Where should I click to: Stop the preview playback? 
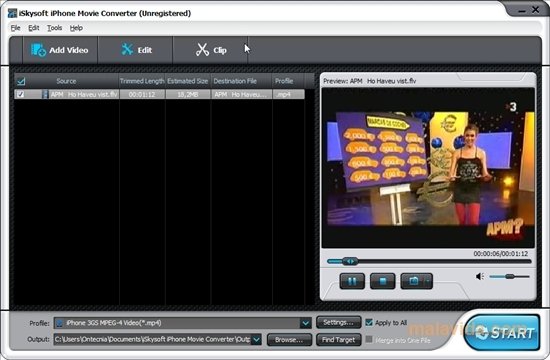click(x=383, y=281)
